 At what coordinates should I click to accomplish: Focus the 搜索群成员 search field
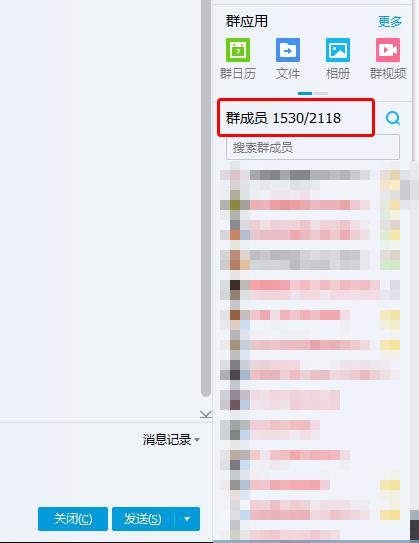313,148
